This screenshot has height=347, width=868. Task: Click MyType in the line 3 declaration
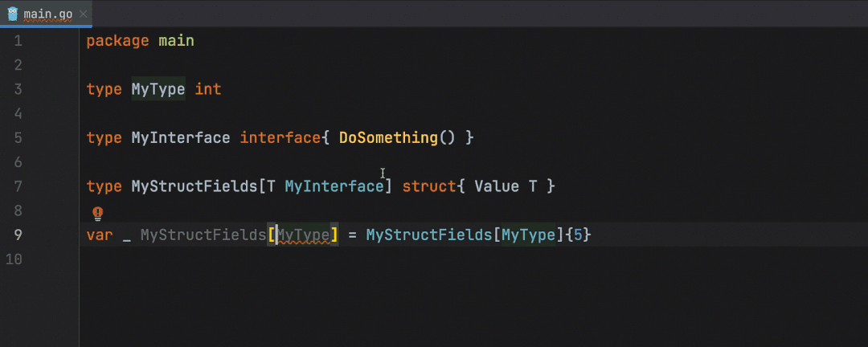point(158,89)
